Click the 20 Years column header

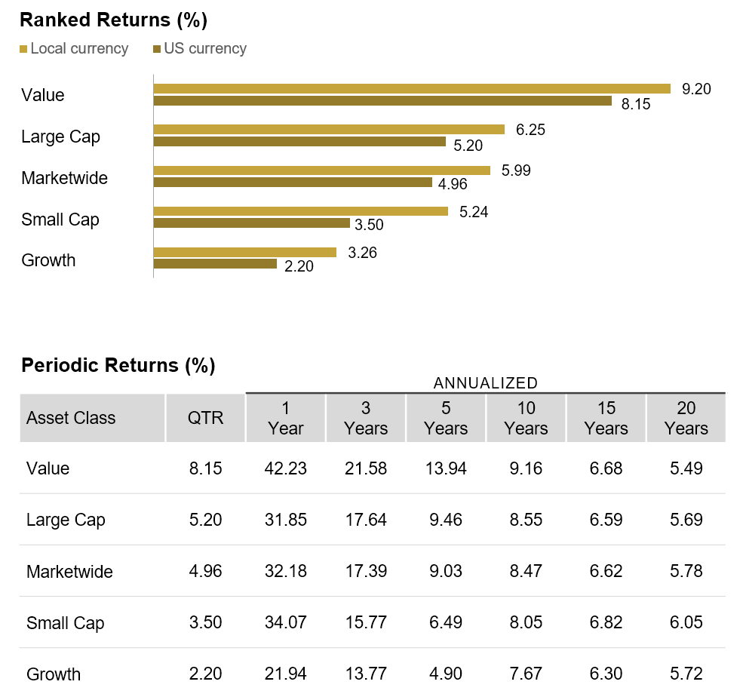(686, 418)
